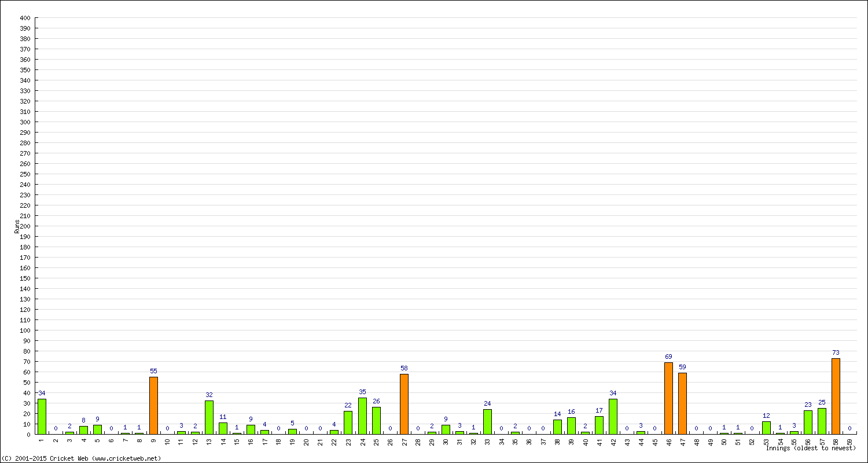Click the value label 69

tap(668, 357)
